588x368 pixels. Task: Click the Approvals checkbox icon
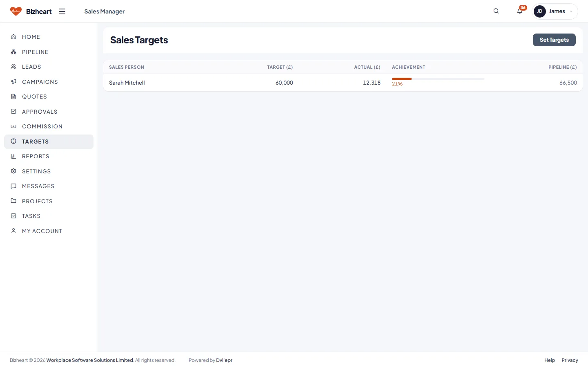(x=13, y=112)
